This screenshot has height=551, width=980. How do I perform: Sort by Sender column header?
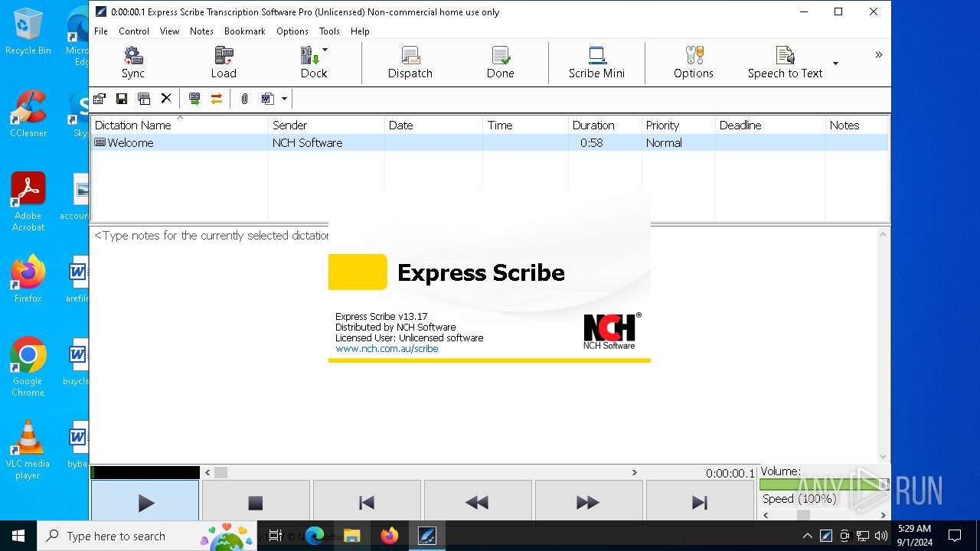coord(326,126)
